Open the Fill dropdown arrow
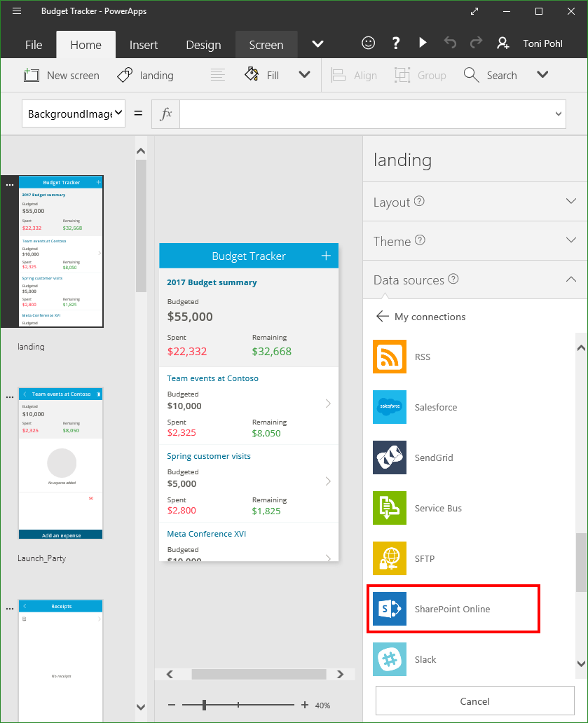The image size is (588, 723). click(x=304, y=74)
